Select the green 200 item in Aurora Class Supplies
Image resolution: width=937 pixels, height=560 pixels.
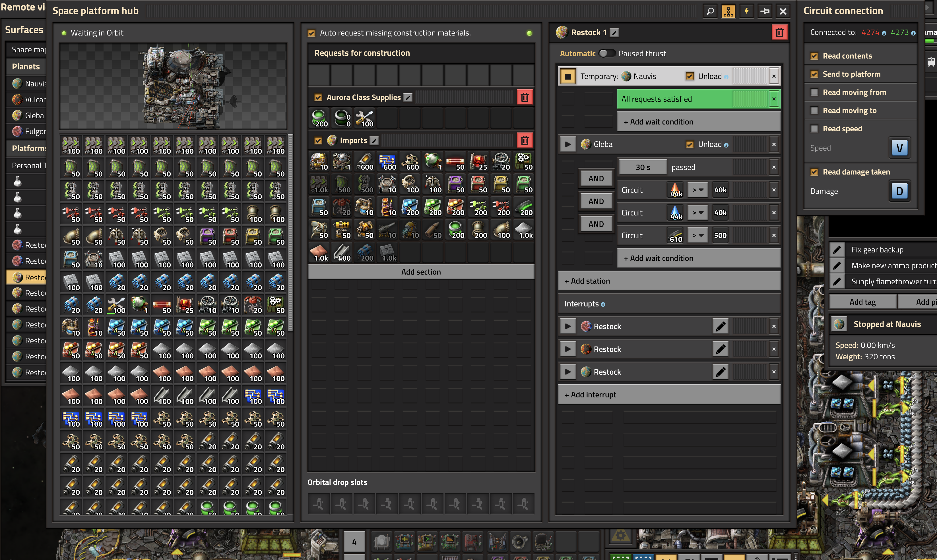click(x=319, y=119)
